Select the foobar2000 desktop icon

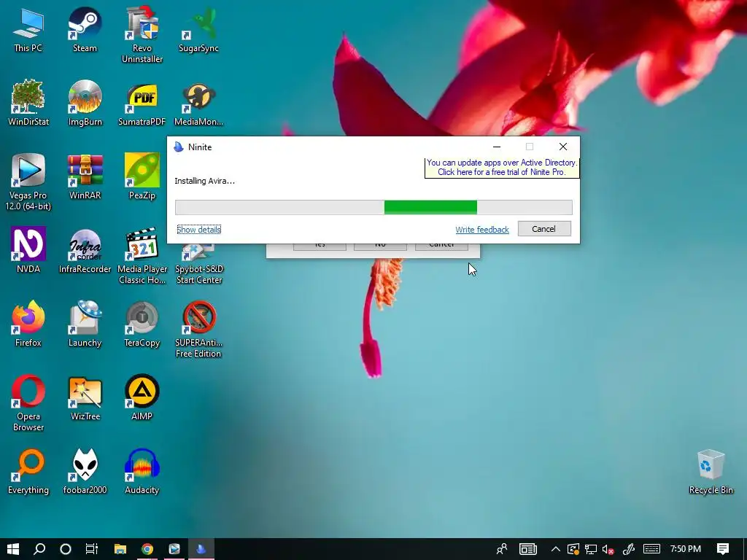tap(85, 472)
